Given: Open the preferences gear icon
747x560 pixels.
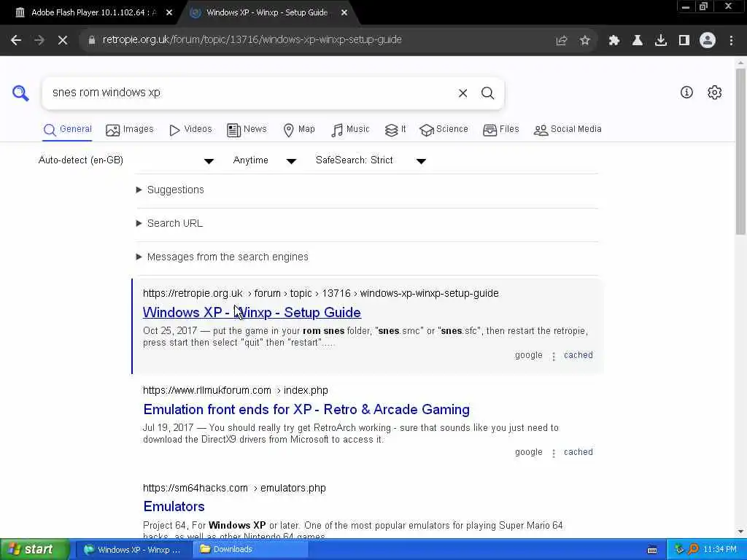Looking at the screenshot, I should (715, 93).
